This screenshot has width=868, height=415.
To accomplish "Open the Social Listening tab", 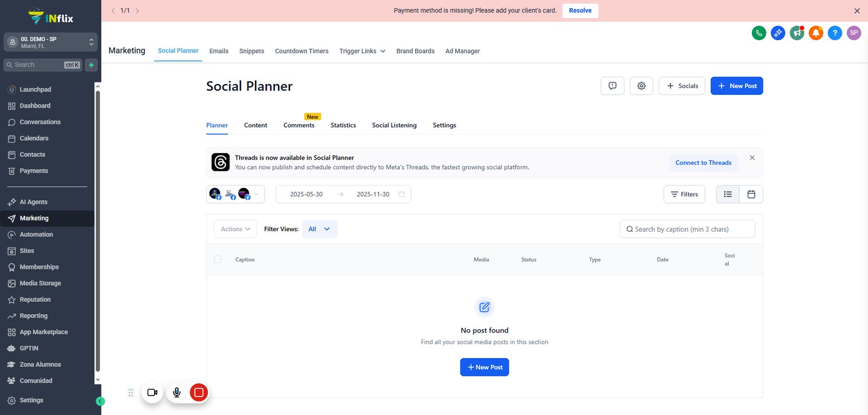I will coord(394,125).
